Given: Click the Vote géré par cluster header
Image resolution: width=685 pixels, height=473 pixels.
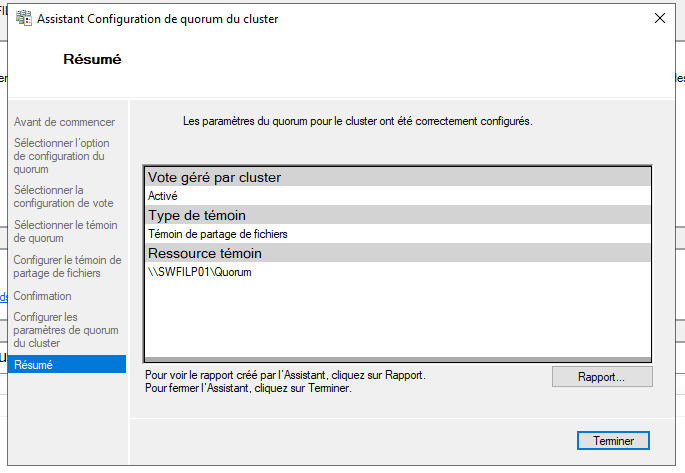Looking at the screenshot, I should pyautogui.click(x=398, y=177).
